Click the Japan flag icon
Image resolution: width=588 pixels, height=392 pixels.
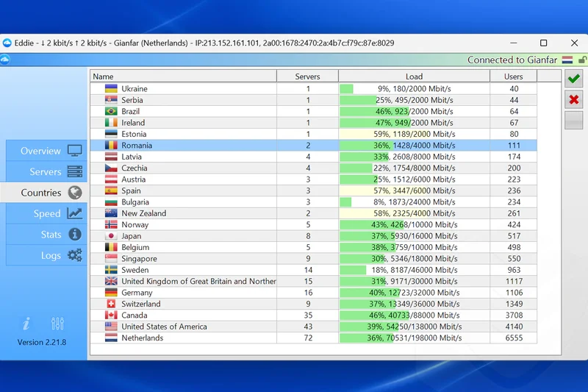111,236
